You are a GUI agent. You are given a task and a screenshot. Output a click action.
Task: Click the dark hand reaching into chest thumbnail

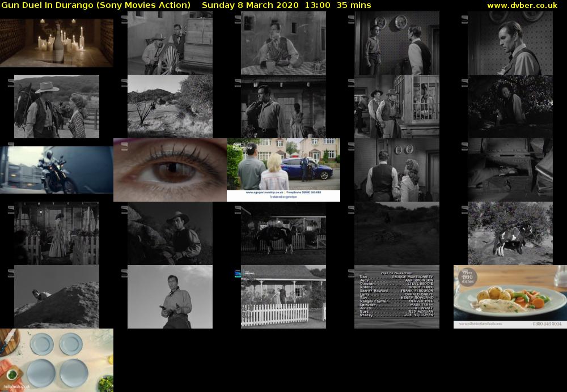coord(510,170)
